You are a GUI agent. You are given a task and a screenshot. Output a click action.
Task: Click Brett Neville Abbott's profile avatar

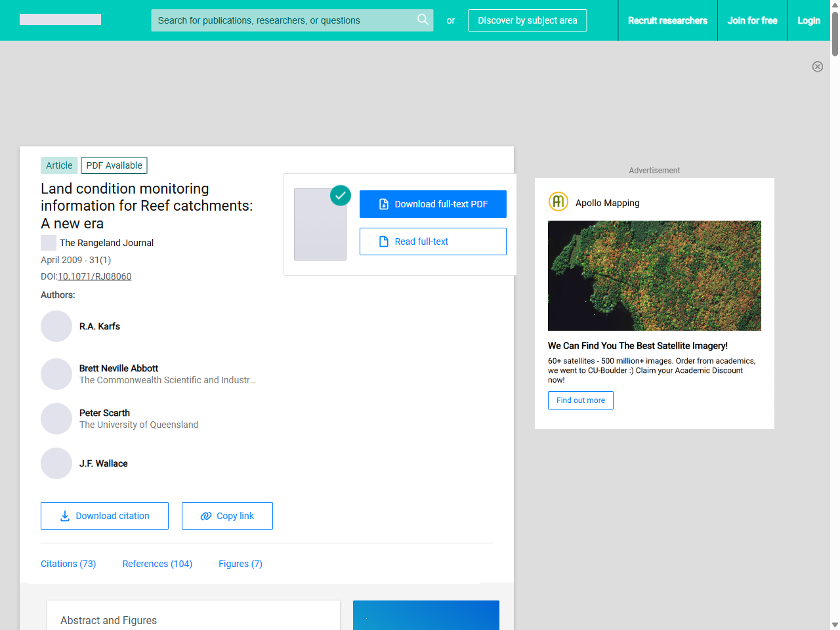pyautogui.click(x=56, y=374)
